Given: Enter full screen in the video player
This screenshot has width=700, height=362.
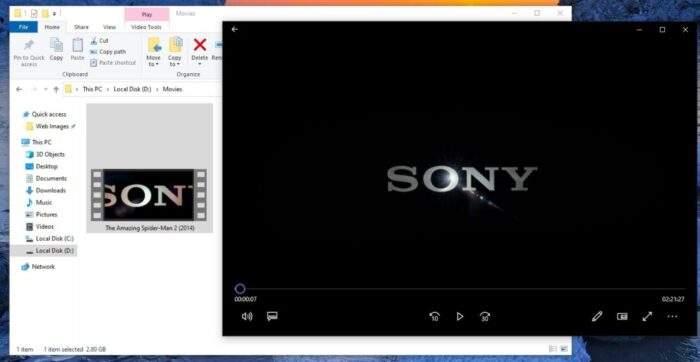Looking at the screenshot, I should (x=647, y=316).
